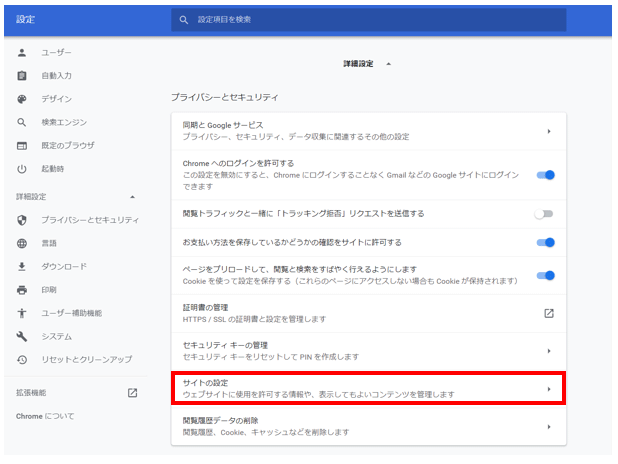Expand the サイトの設定 row arrow
The image size is (618, 464).
[x=548, y=388]
